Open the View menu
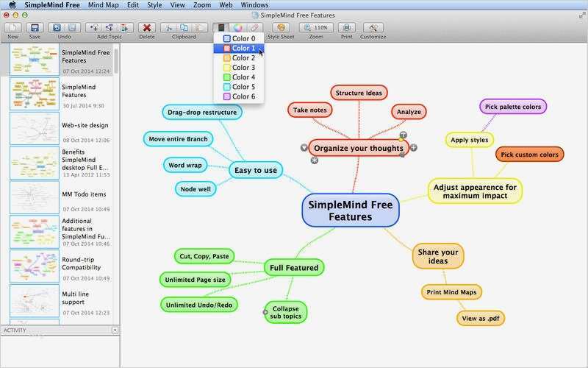 tap(177, 5)
